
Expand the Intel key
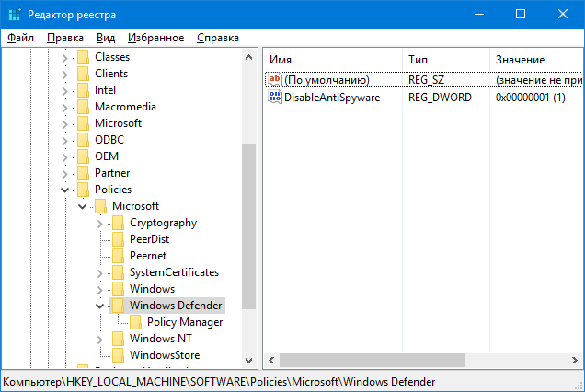coord(65,91)
